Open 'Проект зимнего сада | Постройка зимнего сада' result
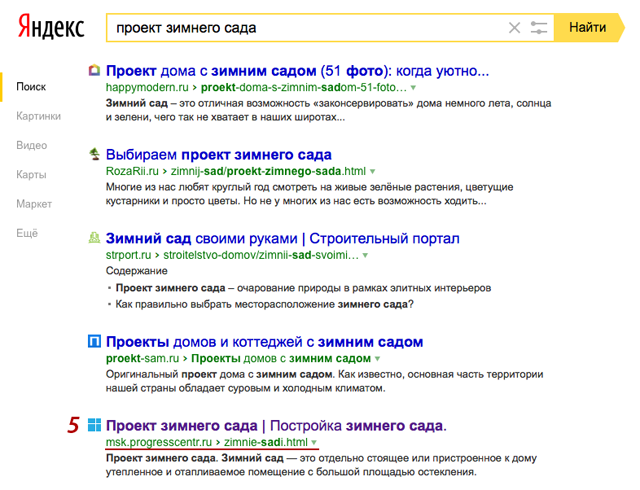The width and height of the screenshot is (640, 490). pos(276,425)
